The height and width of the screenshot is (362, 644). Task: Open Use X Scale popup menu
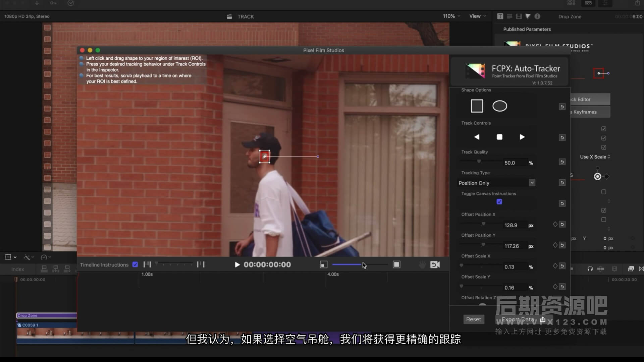(x=595, y=157)
